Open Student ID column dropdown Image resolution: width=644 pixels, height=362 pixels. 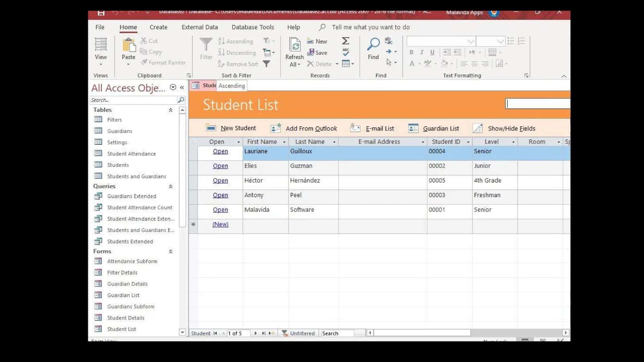click(468, 142)
